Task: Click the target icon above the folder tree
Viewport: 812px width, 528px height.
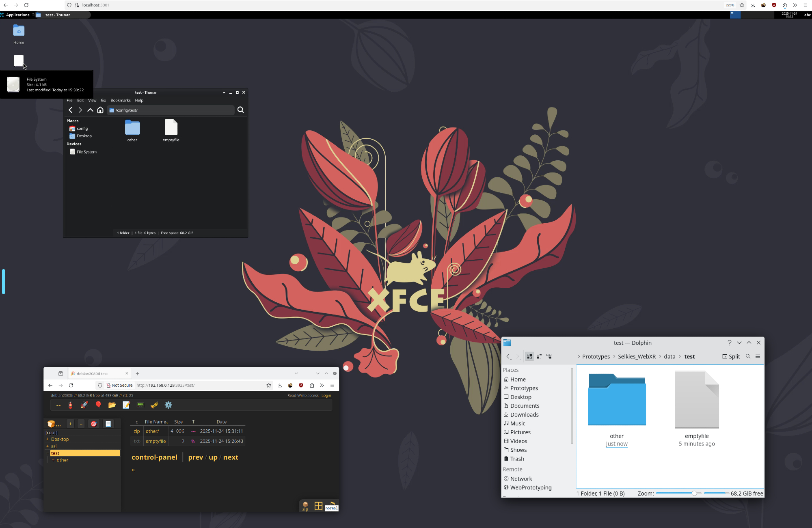Action: point(94,424)
